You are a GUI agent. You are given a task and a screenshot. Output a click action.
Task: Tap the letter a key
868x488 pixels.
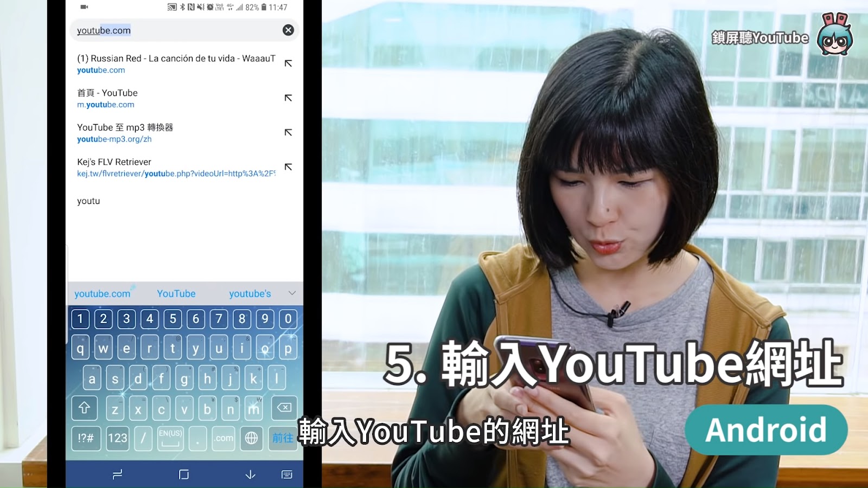[x=92, y=378]
